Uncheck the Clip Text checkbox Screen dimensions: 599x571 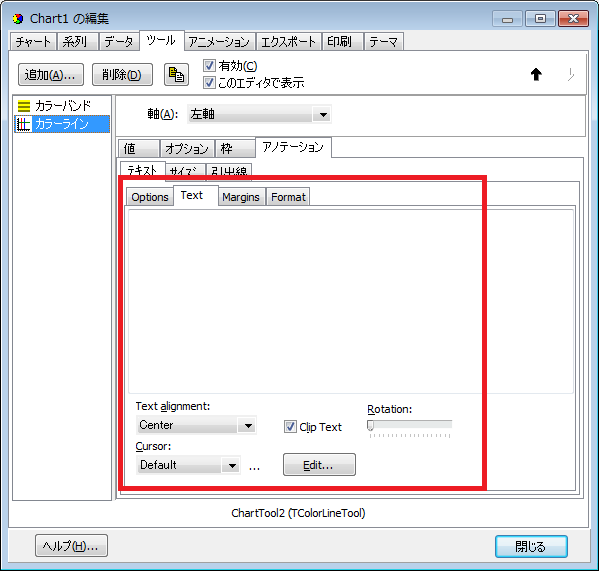pos(290,427)
